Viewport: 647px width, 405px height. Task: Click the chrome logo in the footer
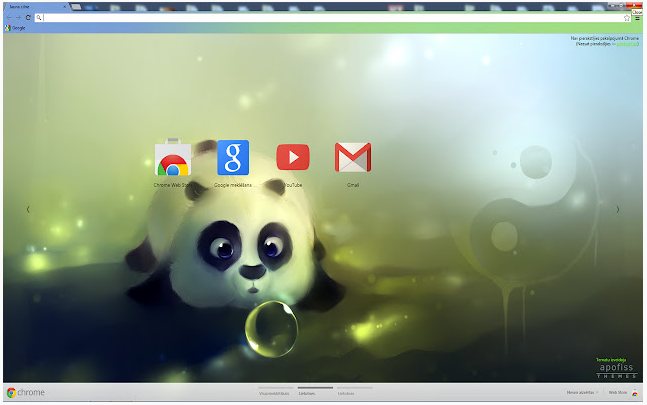click(26, 393)
